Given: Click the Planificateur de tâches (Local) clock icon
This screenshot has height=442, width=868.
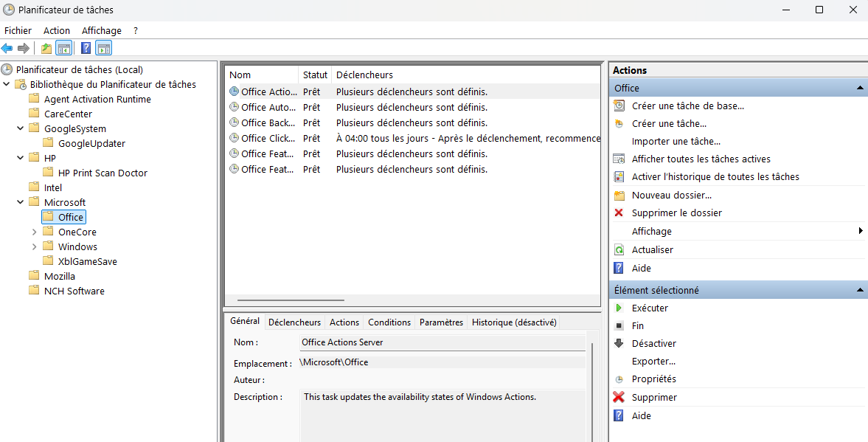Looking at the screenshot, I should 7,69.
